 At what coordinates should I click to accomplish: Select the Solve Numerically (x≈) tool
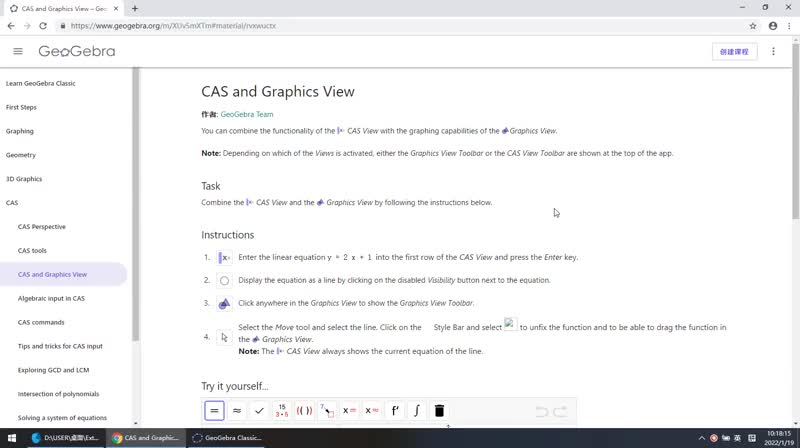point(371,410)
